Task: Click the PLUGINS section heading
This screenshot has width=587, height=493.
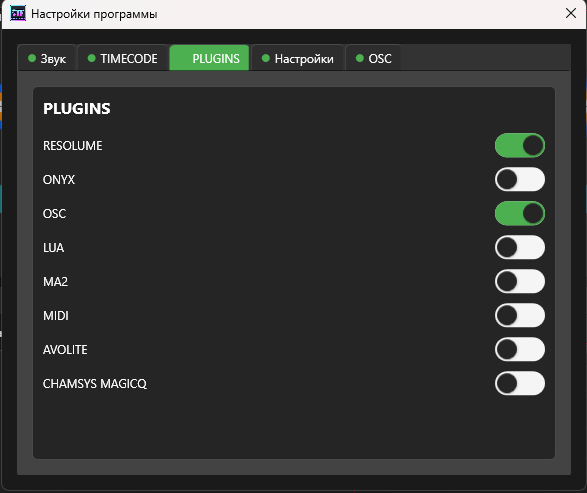Action: pos(77,109)
